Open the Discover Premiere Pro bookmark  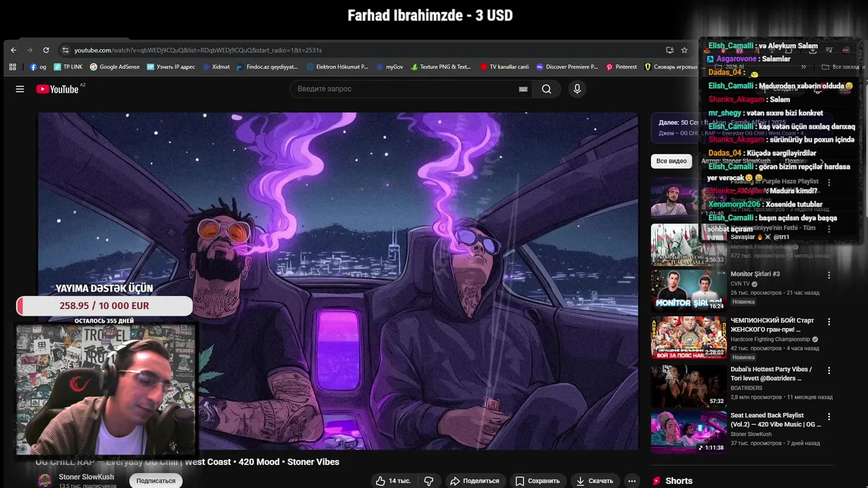[x=568, y=67]
